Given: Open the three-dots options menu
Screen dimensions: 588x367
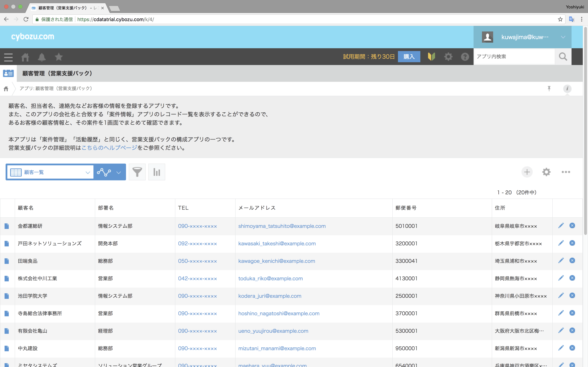Looking at the screenshot, I should [x=566, y=172].
